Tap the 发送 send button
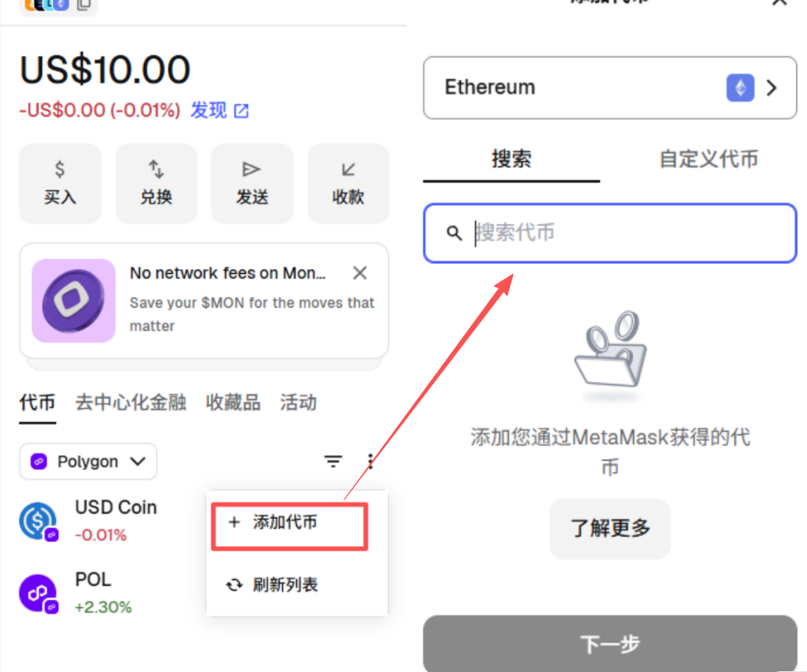 (x=253, y=183)
